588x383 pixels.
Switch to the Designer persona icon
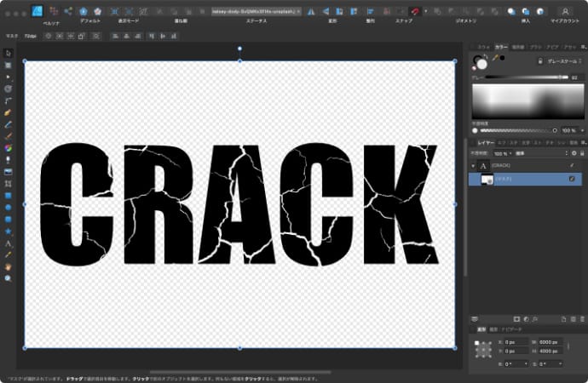click(x=37, y=11)
